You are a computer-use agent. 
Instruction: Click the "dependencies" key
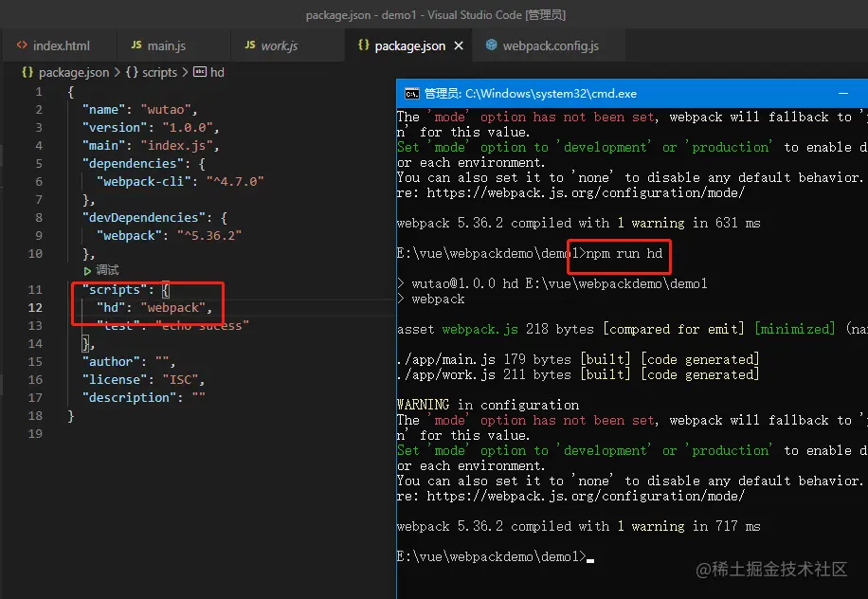point(133,164)
